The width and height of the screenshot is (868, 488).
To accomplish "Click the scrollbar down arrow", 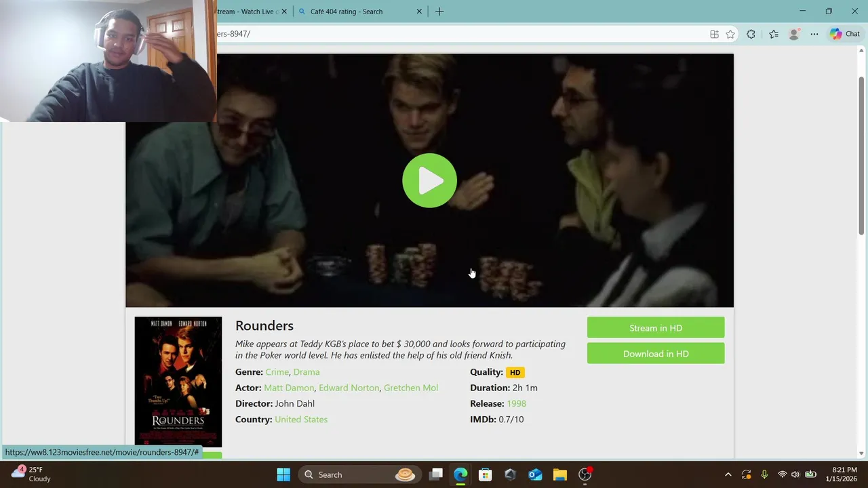I will click(x=862, y=453).
